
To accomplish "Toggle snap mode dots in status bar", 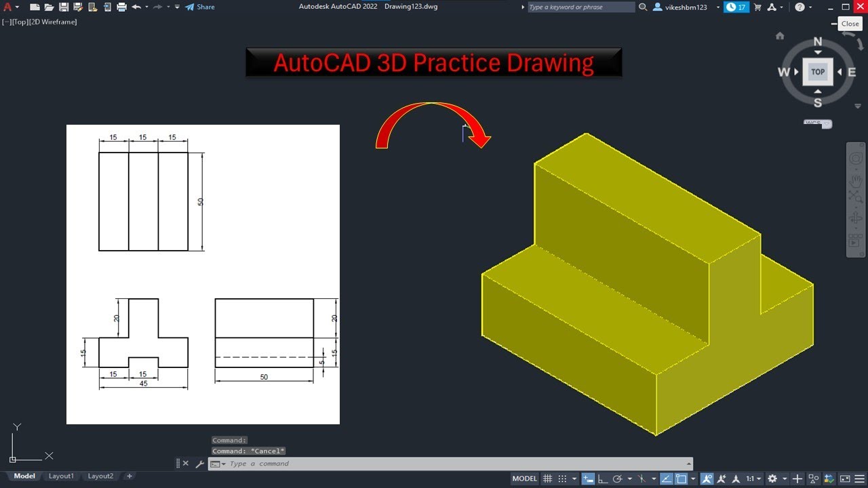I will (x=563, y=479).
